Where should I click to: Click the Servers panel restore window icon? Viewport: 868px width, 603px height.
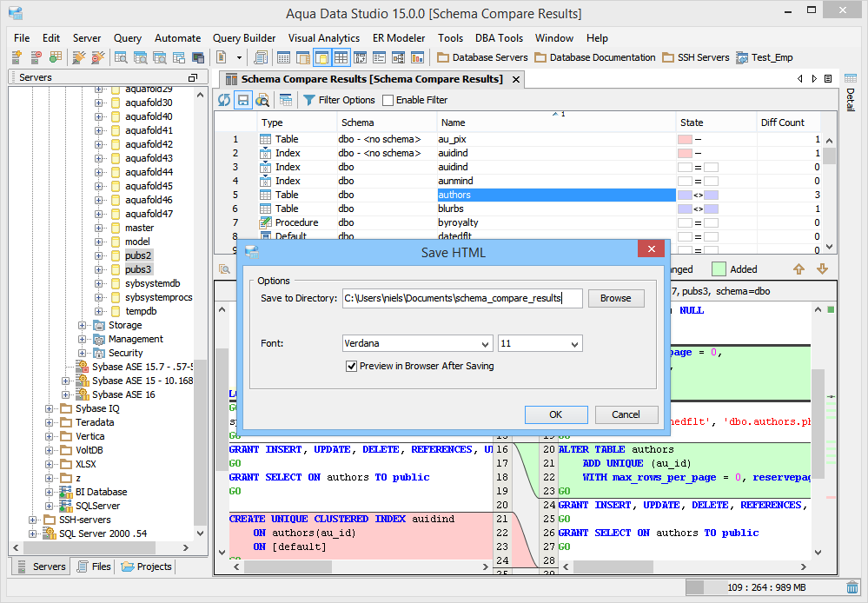[x=193, y=77]
